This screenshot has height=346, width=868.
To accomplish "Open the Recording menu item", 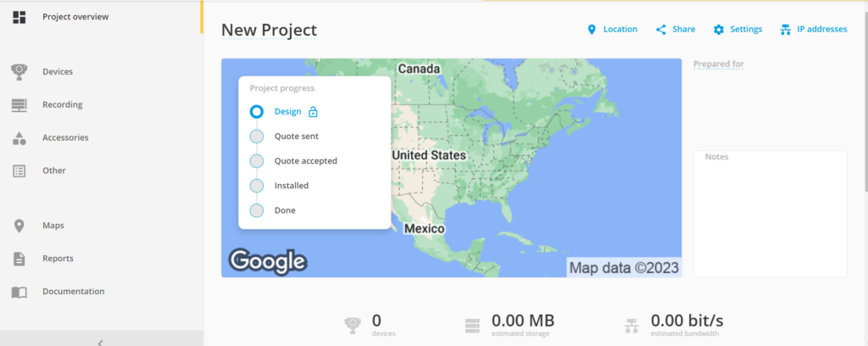I will pos(62,105).
